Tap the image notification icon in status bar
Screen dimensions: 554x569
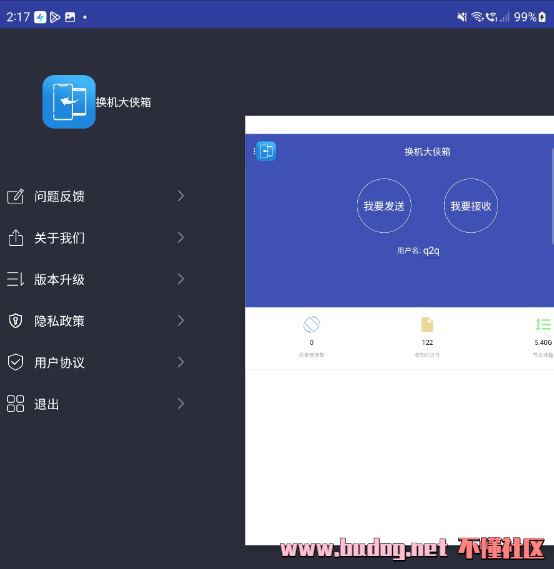click(x=70, y=17)
